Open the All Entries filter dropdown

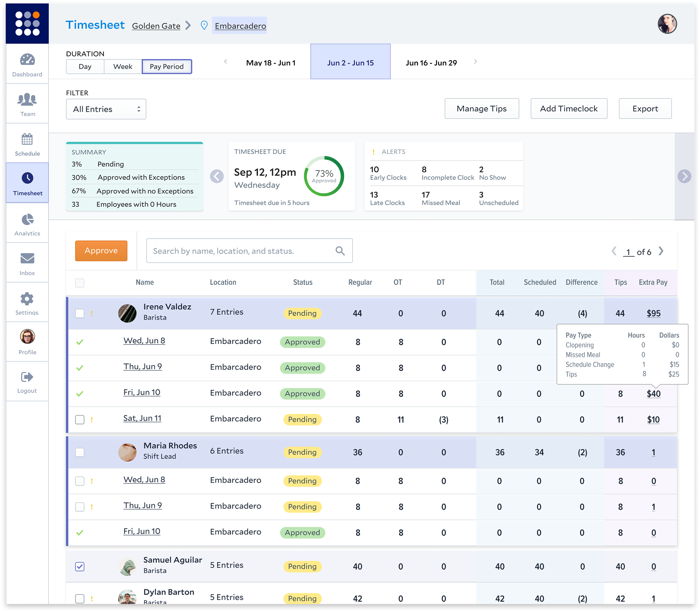[x=106, y=109]
